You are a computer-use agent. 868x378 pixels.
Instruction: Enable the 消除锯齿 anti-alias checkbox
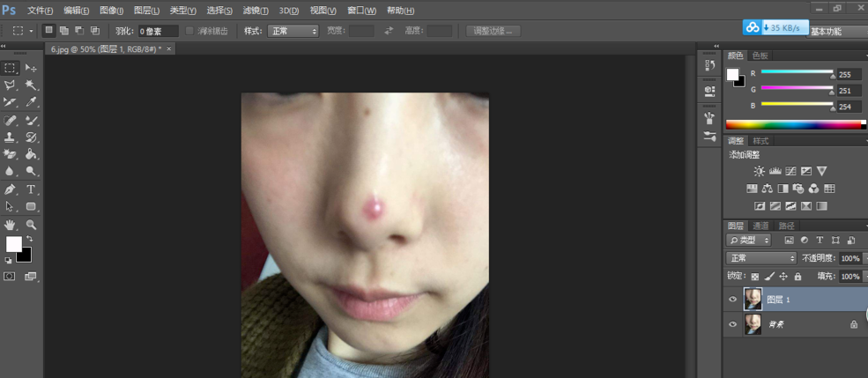190,31
